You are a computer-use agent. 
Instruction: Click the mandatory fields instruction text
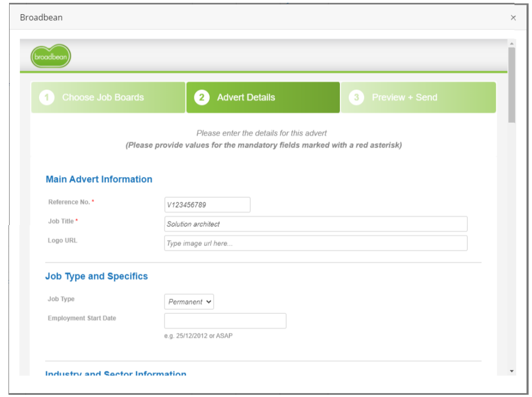coord(263,145)
